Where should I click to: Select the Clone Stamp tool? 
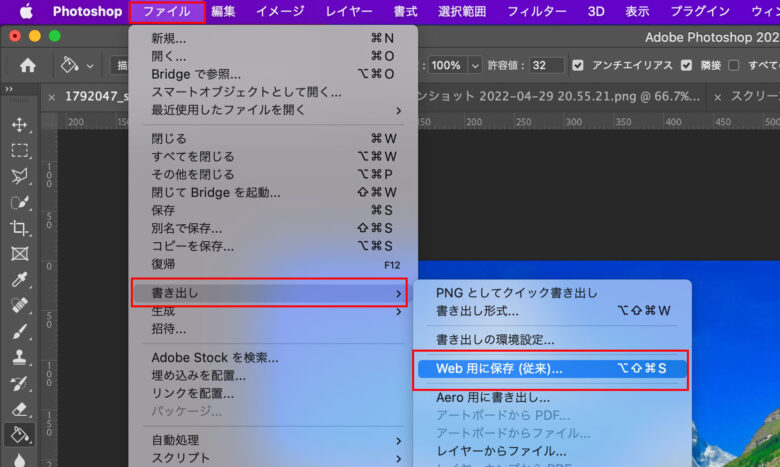pyautogui.click(x=19, y=357)
